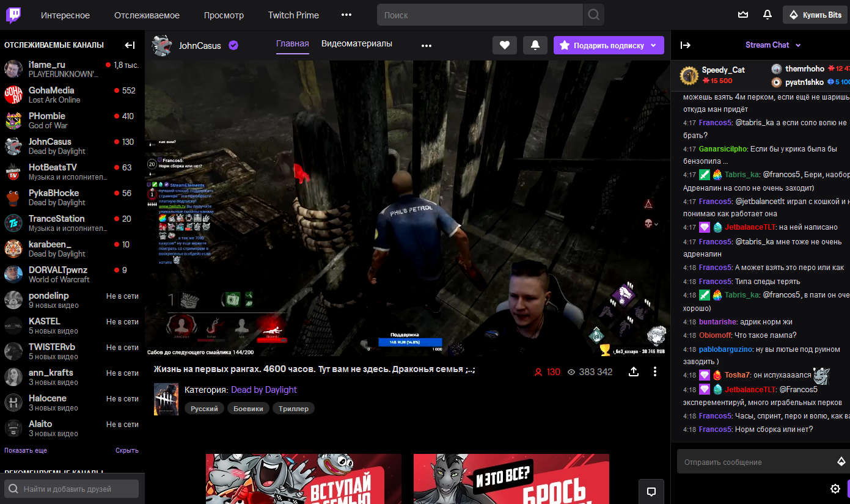Open Просмотр in top navigation
This screenshot has width=850, height=504.
pyautogui.click(x=224, y=15)
